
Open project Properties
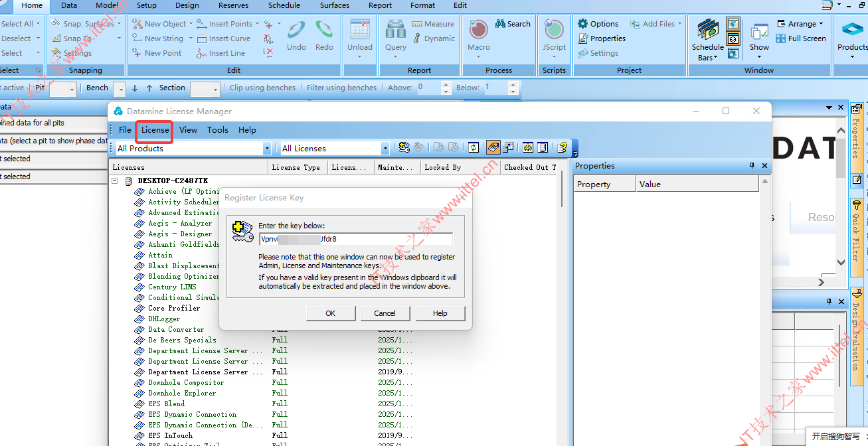[x=602, y=38]
